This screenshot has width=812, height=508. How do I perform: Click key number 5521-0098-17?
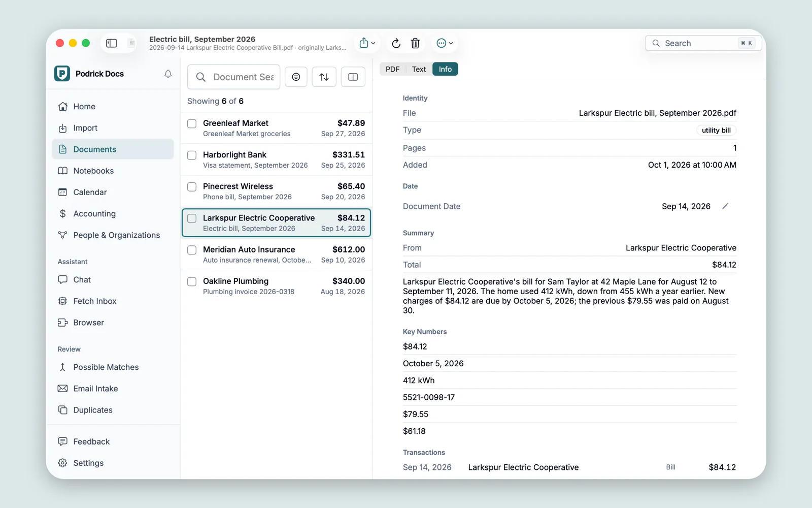[429, 397]
